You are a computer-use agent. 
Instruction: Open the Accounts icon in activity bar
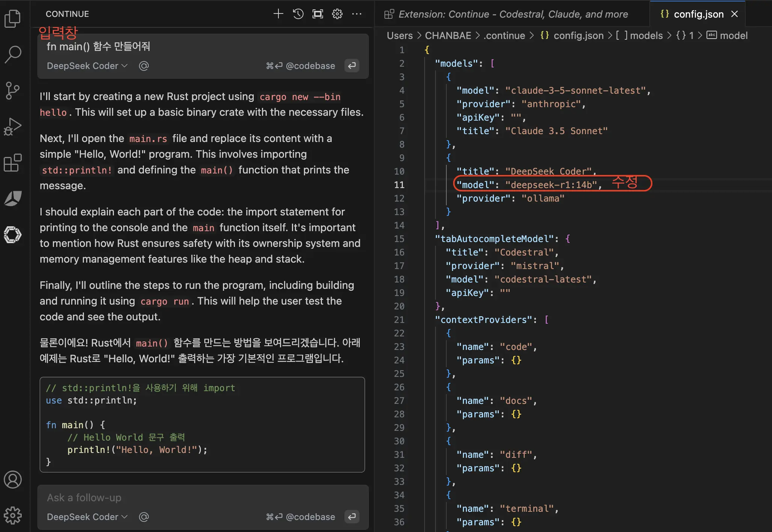[x=13, y=480]
